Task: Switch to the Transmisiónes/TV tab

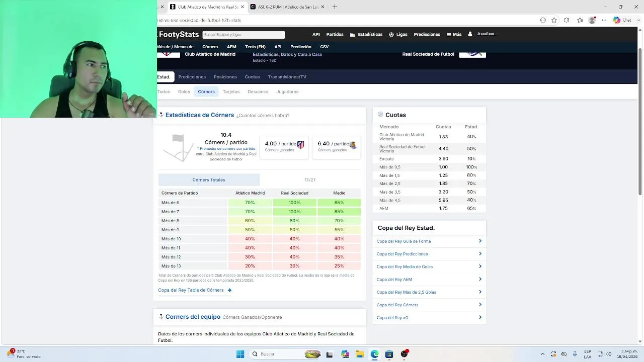Action: click(287, 77)
